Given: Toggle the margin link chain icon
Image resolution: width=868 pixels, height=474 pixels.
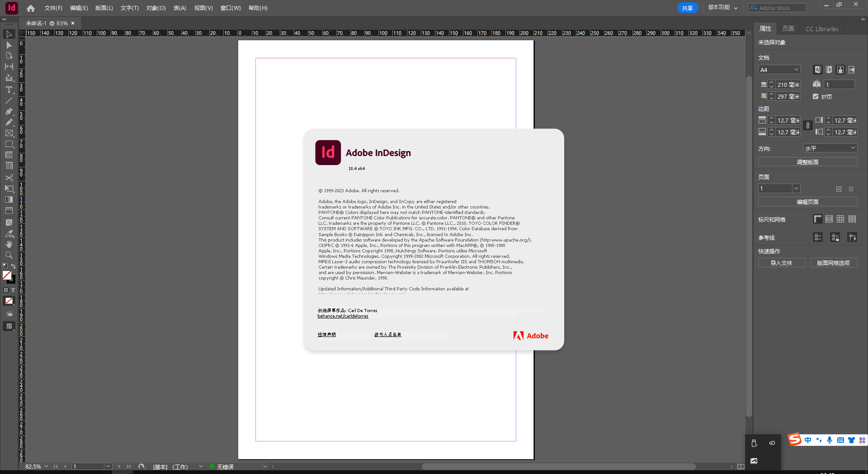Looking at the screenshot, I should click(808, 126).
